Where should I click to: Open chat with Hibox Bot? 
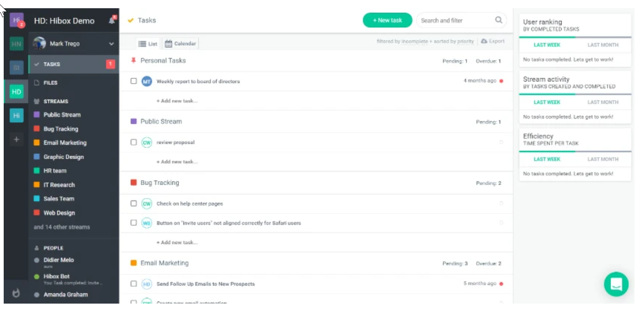(56, 276)
